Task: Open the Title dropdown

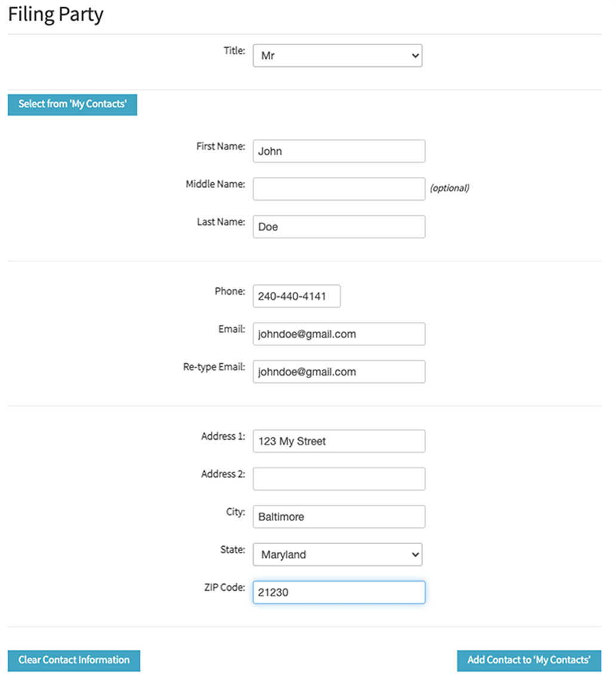Action: tap(337, 56)
